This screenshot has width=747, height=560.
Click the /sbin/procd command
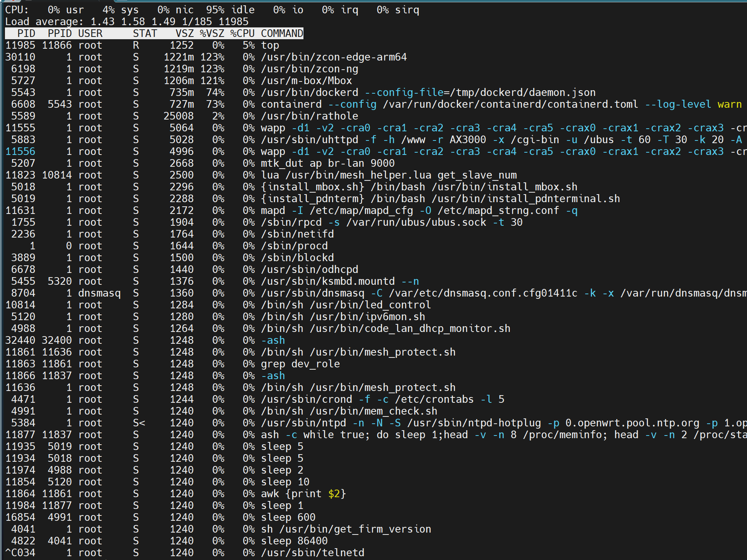[294, 246]
